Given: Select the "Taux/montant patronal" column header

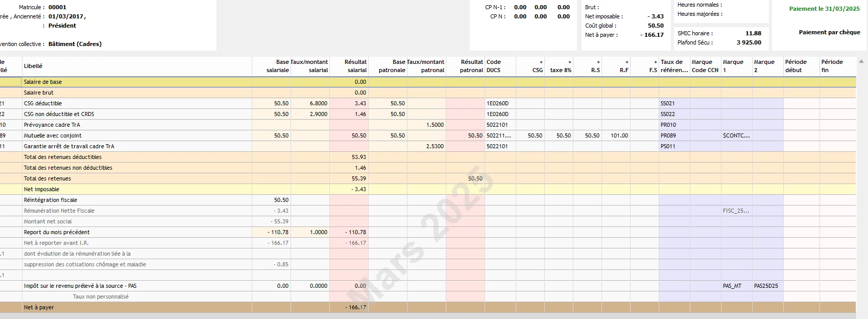Looking at the screenshot, I should tap(426, 66).
